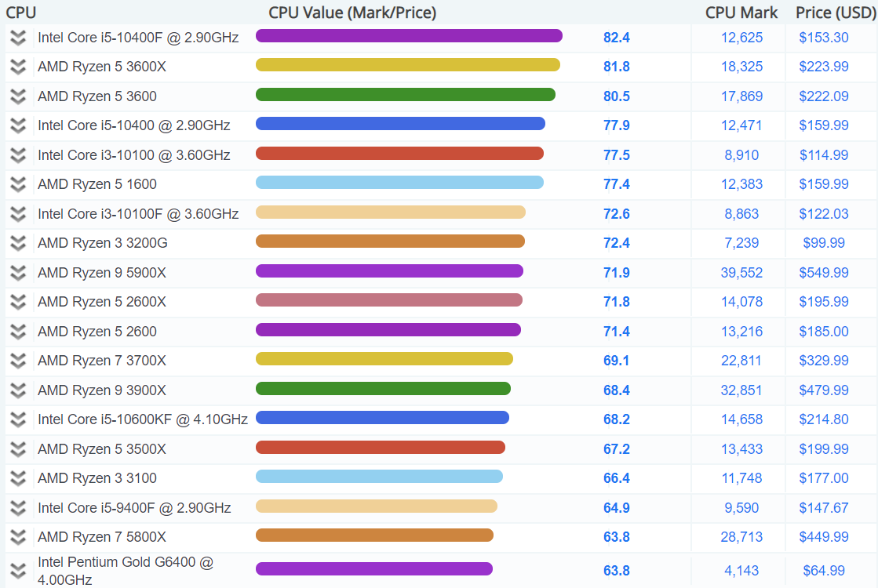Screen dimensions: 878x588
Task: Open the AMD Ryzen 7 3700X link
Action: pyautogui.click(x=102, y=361)
